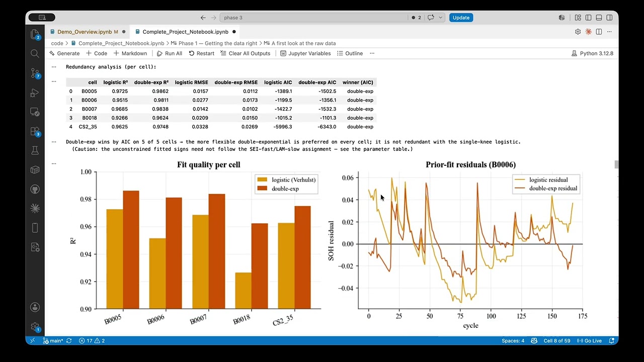Open the remote window indicator in status bar
This screenshot has width=644, height=362.
click(33, 341)
